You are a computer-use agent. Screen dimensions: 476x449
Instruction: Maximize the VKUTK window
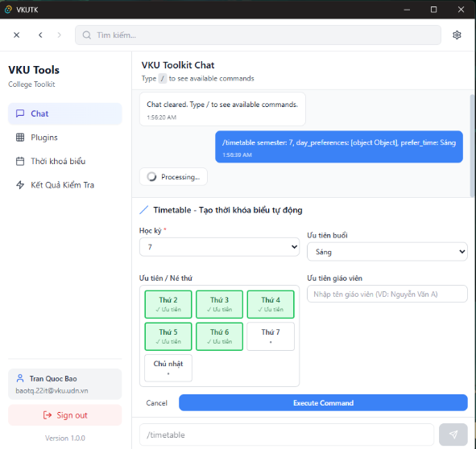click(x=433, y=10)
